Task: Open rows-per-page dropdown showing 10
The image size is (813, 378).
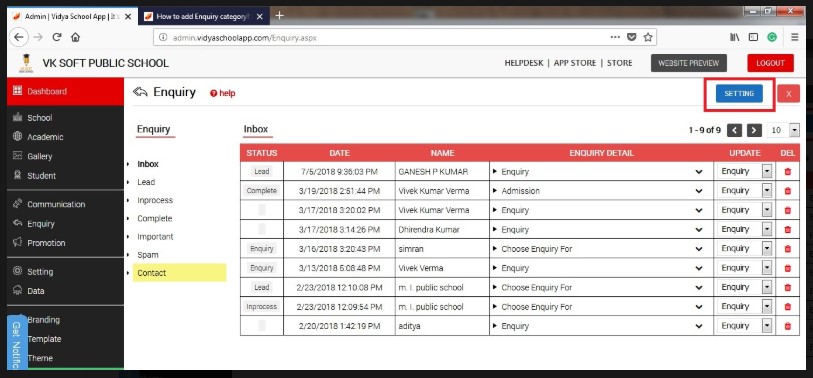Action: coord(783,130)
